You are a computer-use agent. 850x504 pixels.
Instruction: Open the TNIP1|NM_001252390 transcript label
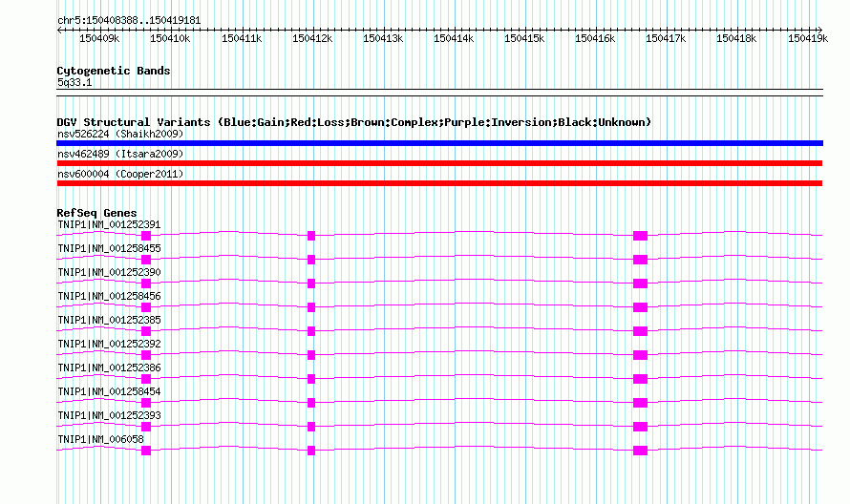pyautogui.click(x=109, y=272)
